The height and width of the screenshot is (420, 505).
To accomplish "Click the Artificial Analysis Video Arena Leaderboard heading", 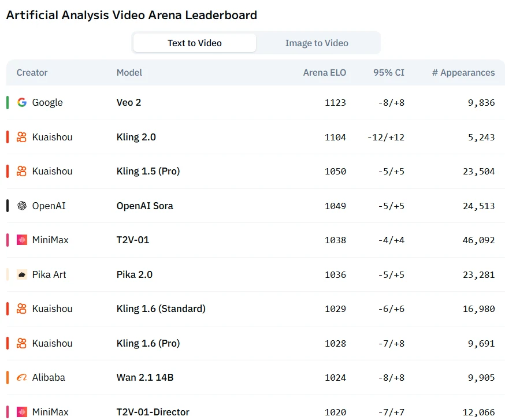I will click(131, 15).
